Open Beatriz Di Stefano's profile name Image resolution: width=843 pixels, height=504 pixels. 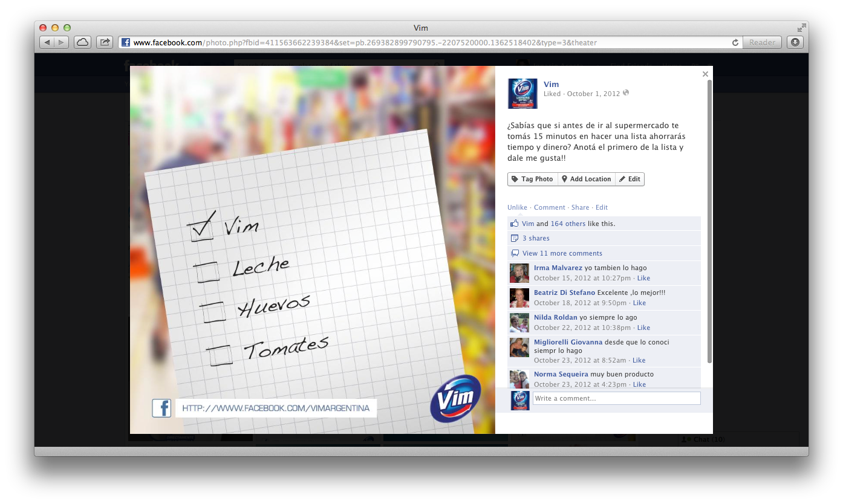point(565,292)
